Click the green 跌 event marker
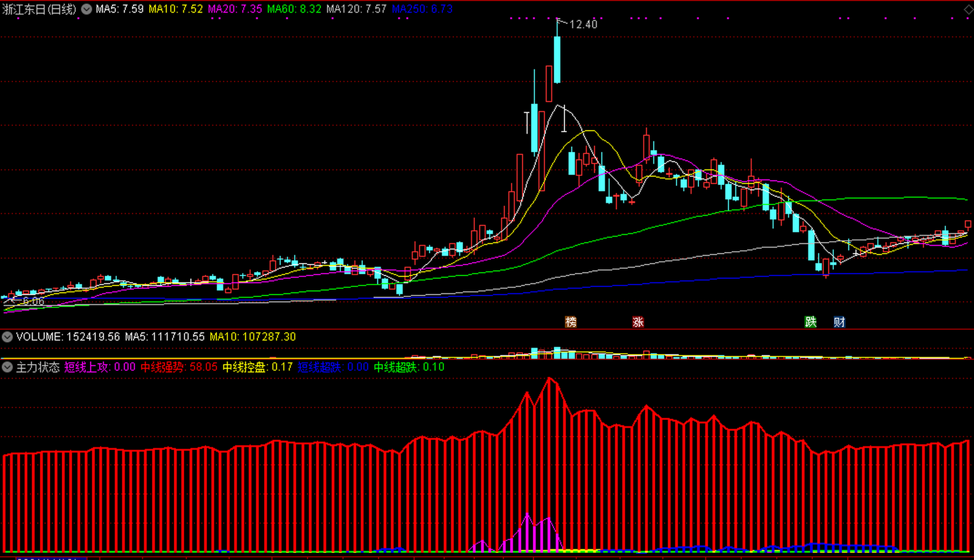The width and height of the screenshot is (974, 560). click(810, 322)
